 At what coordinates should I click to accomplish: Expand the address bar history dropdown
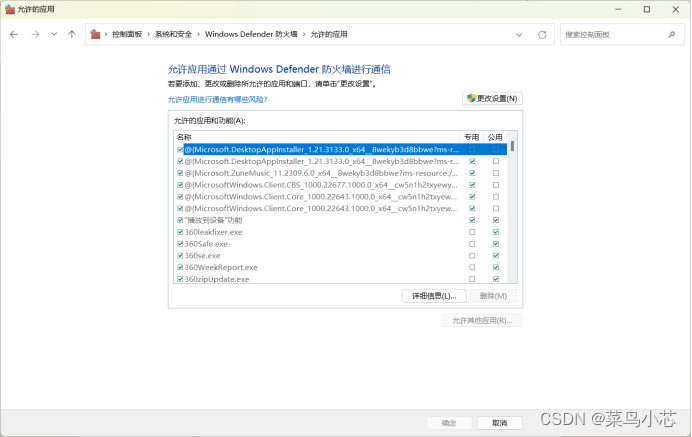pos(519,34)
